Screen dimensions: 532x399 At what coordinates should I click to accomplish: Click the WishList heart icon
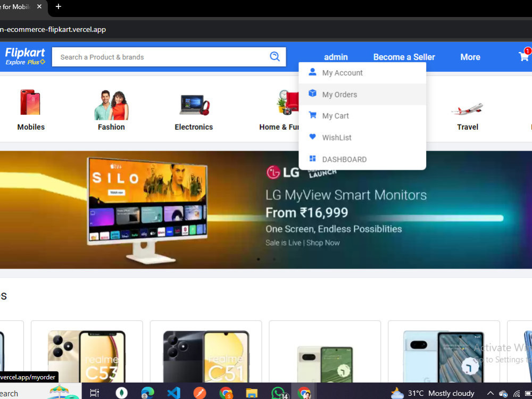coord(312,137)
